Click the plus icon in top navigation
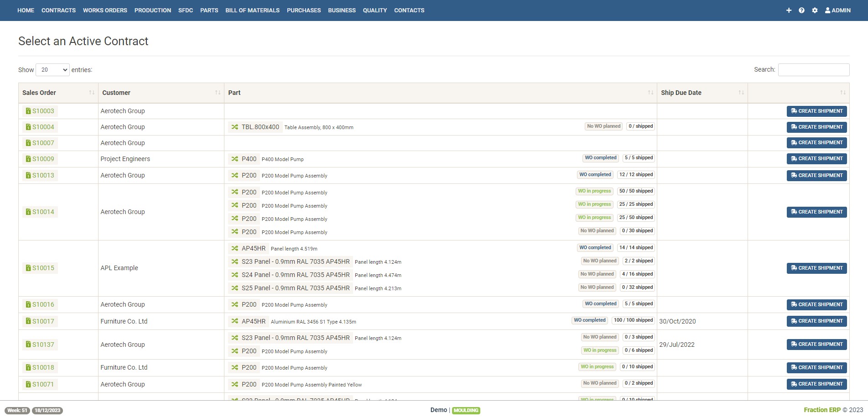Screen dimensions: 868x418 point(789,10)
